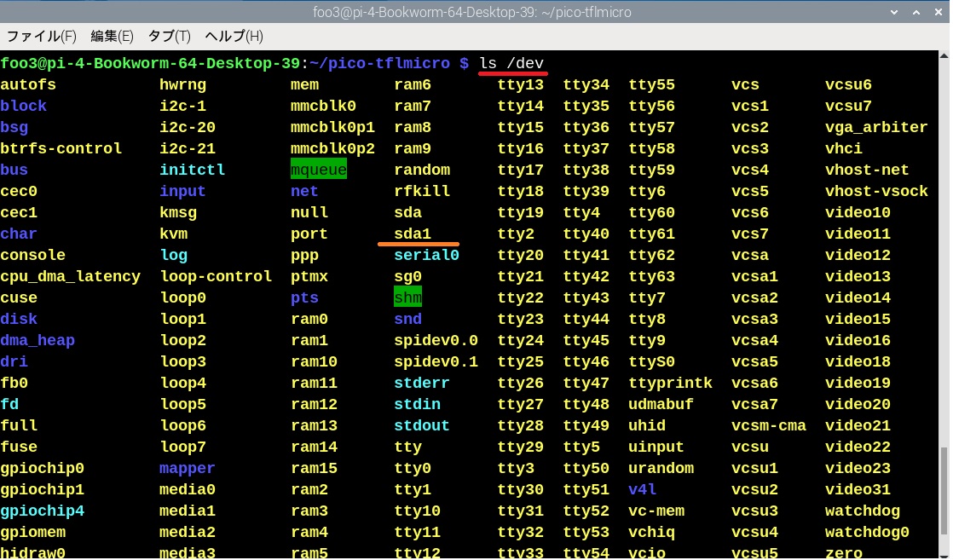The height and width of the screenshot is (560, 953).
Task: Maximize the terminal window
Action: [915, 12]
